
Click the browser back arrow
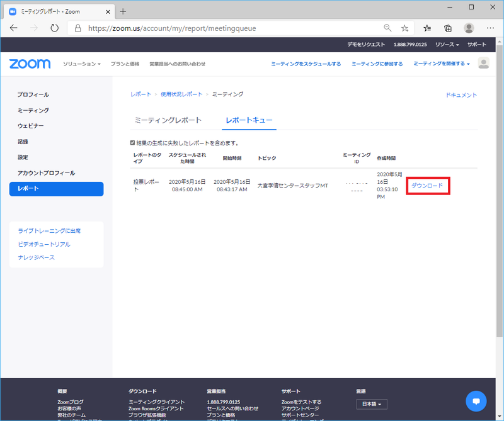[x=13, y=28]
